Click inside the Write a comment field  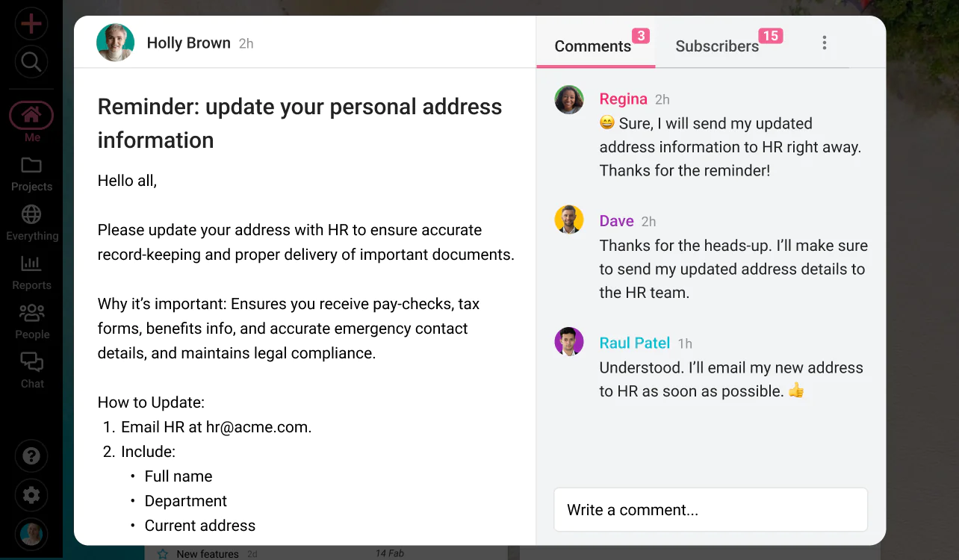coord(710,510)
